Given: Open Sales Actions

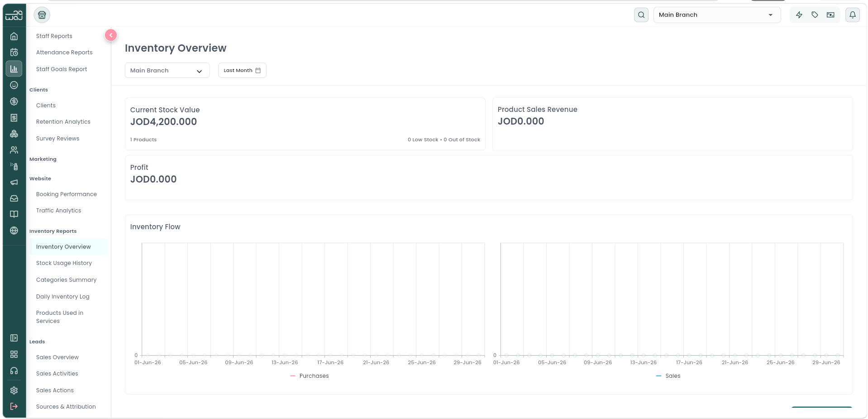Looking at the screenshot, I should tap(55, 390).
